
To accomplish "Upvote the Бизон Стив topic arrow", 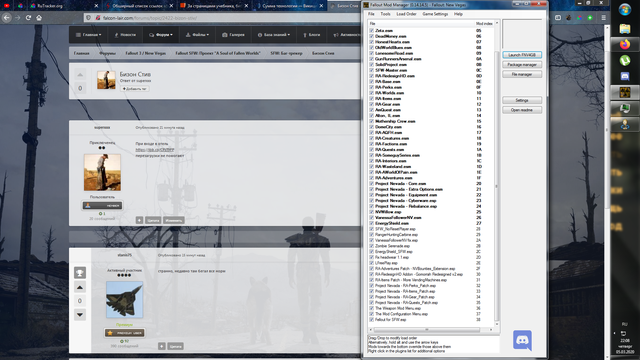I will pyautogui.click(x=80, y=75).
